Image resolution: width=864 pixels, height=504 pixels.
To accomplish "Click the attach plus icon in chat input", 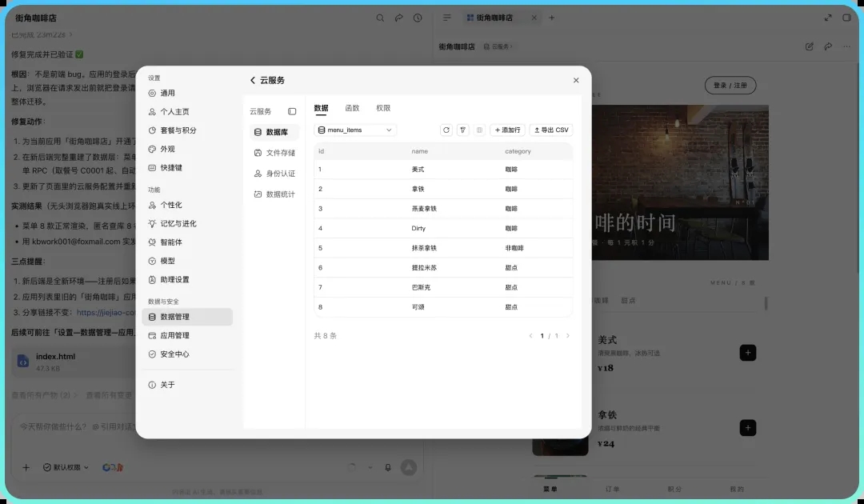I will 26,468.
